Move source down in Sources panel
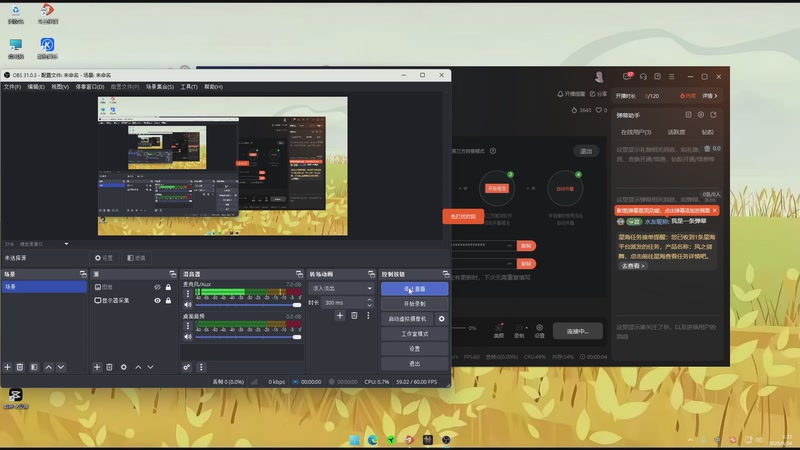The height and width of the screenshot is (450, 800). click(x=151, y=367)
